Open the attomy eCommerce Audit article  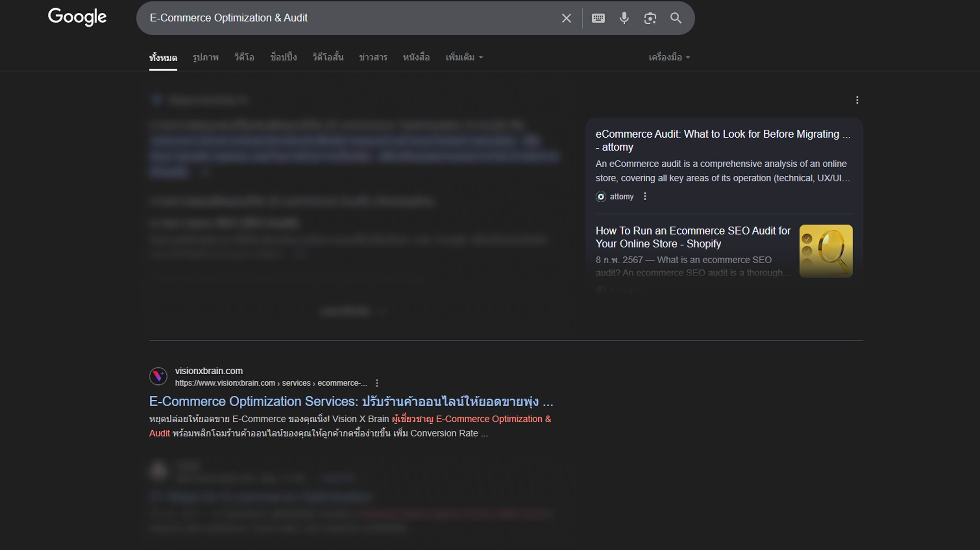pos(723,141)
